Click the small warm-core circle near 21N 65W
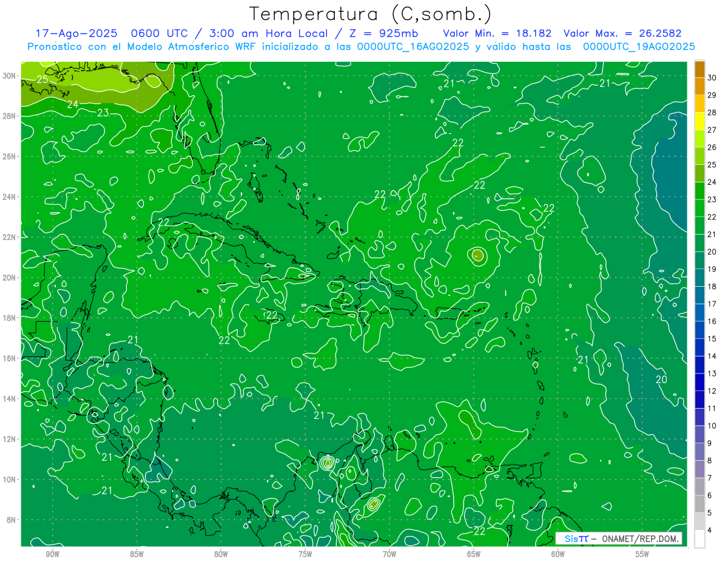The height and width of the screenshot is (562, 728). click(x=477, y=255)
